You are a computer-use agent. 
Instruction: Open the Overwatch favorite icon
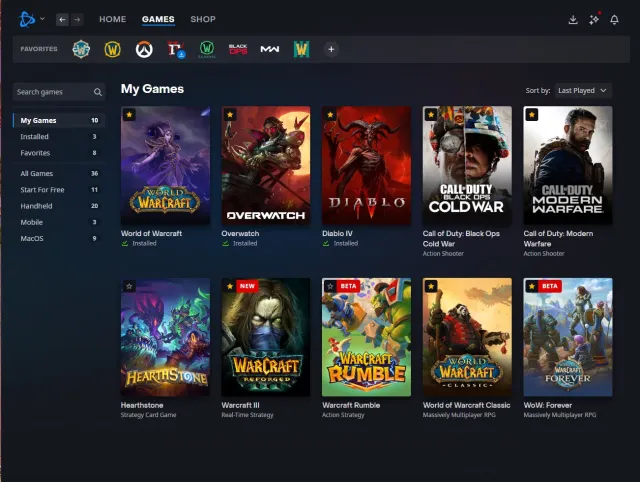tap(144, 49)
